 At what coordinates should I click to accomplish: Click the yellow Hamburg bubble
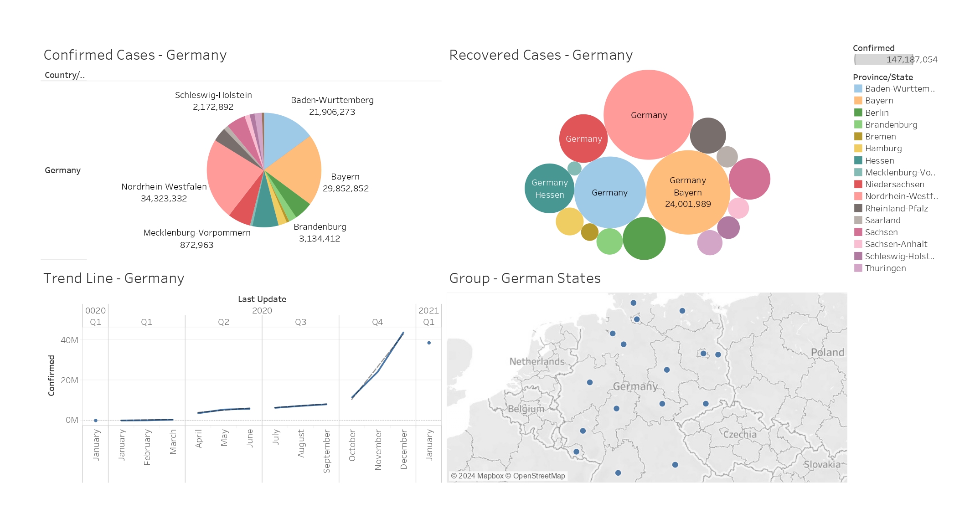(569, 221)
